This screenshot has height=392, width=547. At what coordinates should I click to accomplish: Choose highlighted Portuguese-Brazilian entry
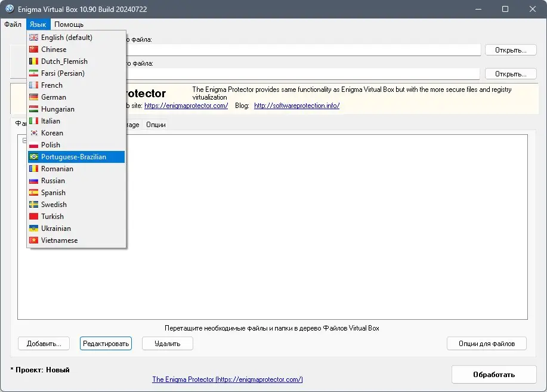click(76, 157)
